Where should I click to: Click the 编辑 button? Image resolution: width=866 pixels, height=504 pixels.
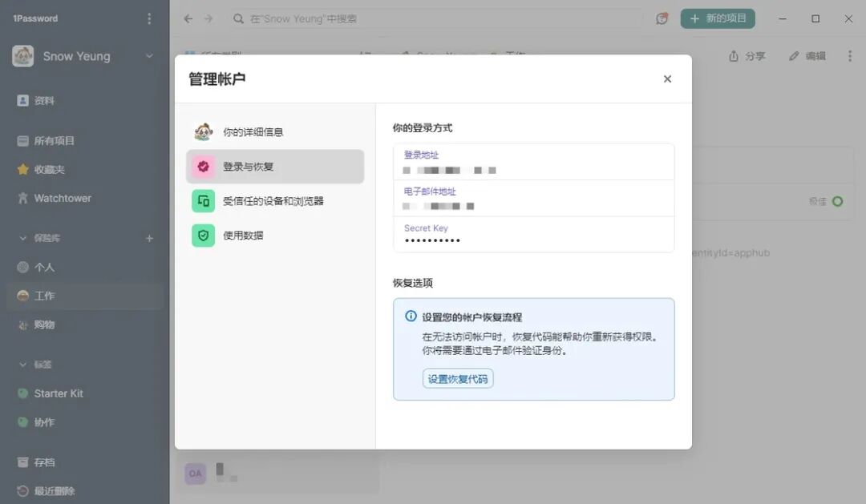coord(807,56)
